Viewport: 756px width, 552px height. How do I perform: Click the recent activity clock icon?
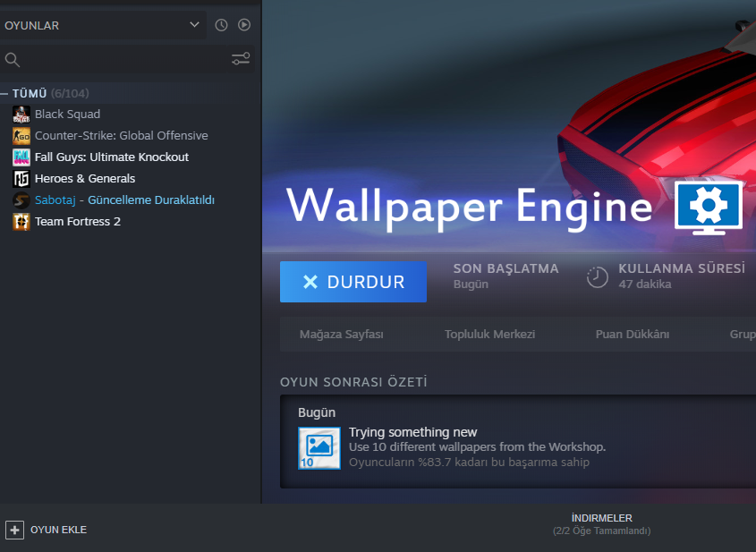(x=221, y=25)
